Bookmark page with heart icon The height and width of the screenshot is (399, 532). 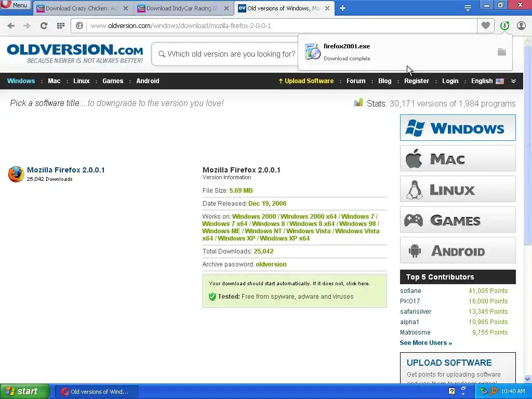point(486,25)
